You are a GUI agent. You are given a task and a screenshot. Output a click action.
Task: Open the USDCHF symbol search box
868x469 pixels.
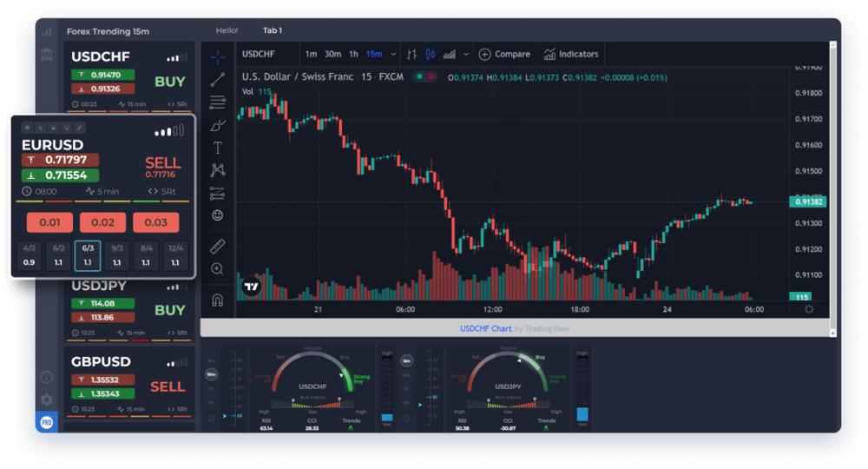click(x=268, y=54)
